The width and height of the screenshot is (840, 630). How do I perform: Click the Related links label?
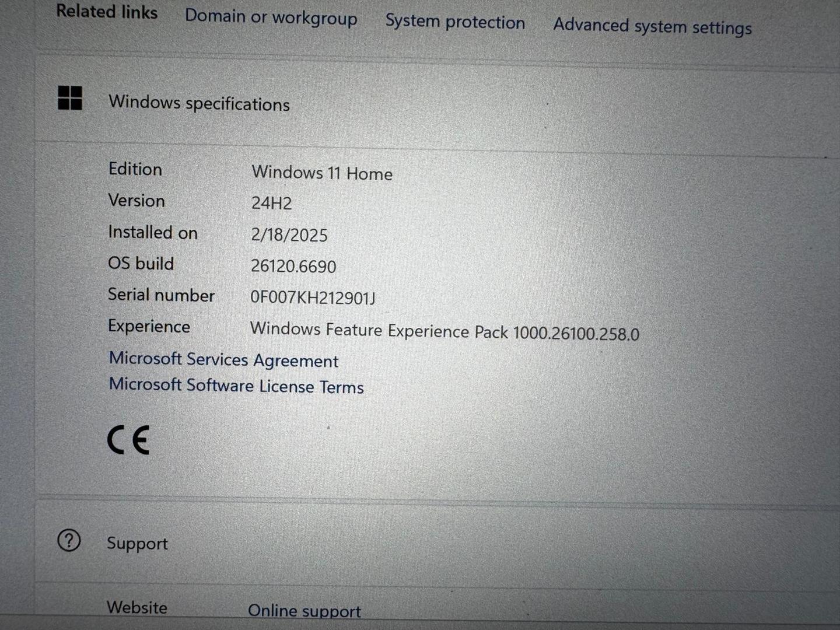[x=107, y=12]
